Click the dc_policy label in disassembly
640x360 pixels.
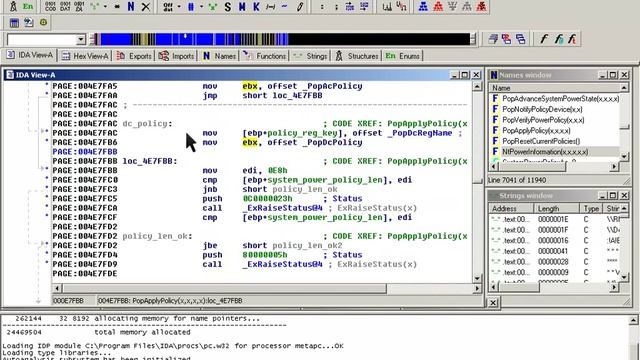click(147, 124)
